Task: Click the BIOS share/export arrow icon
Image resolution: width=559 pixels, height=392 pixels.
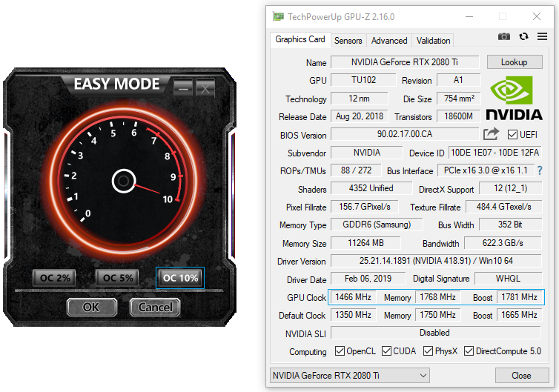Action: click(x=491, y=134)
